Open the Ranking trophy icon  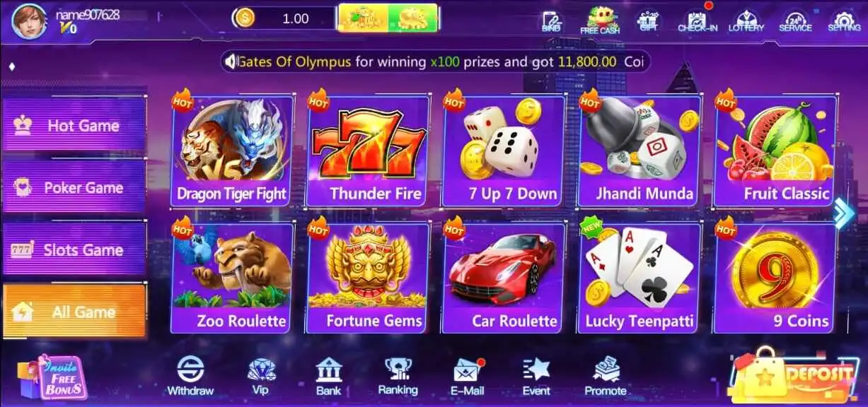click(x=398, y=376)
